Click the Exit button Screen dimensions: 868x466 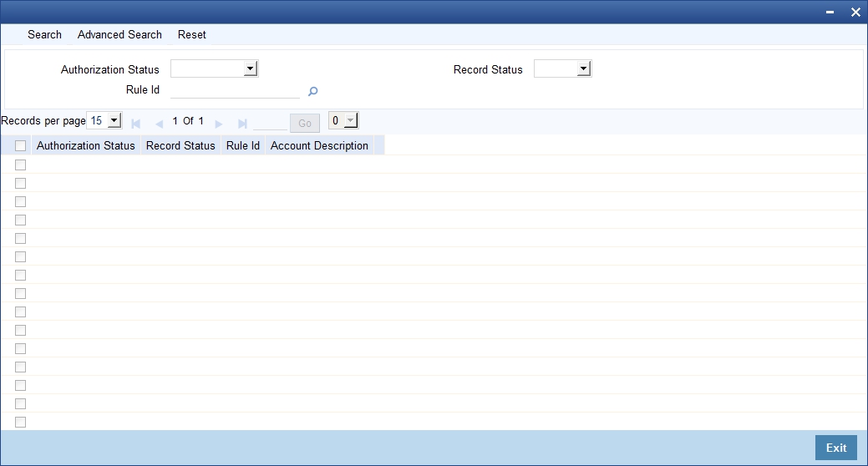(x=836, y=448)
